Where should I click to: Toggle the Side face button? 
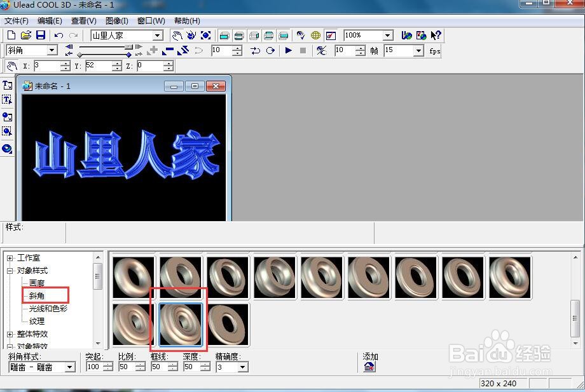254,36
